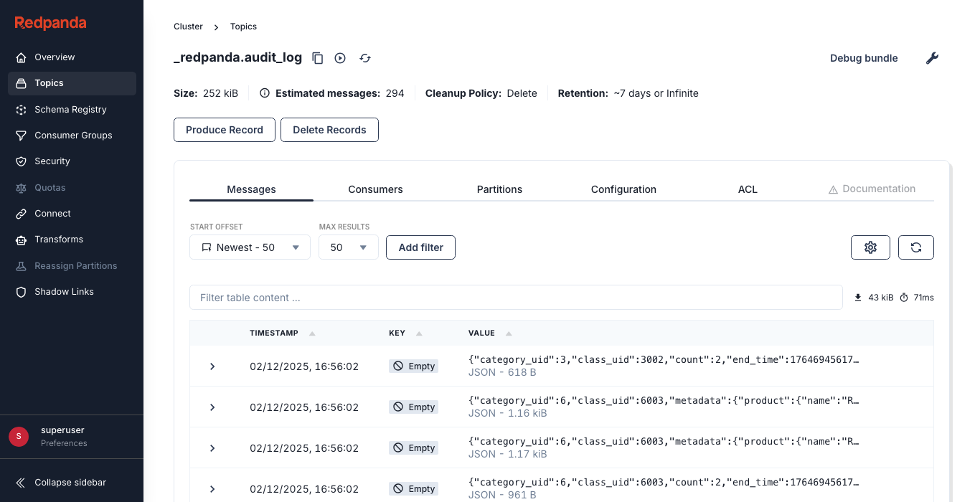Open the Debug bundle link
Viewport: 980px width, 502px height.
[x=864, y=58]
